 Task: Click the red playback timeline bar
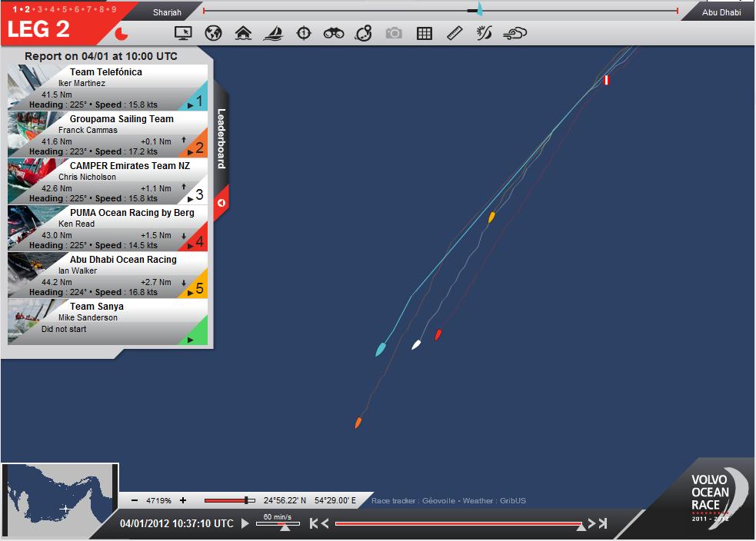point(458,523)
